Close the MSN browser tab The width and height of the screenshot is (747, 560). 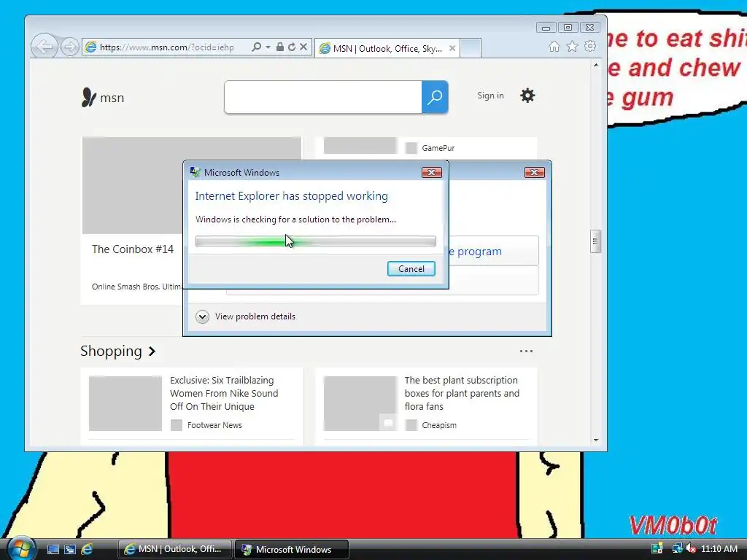[x=452, y=48]
